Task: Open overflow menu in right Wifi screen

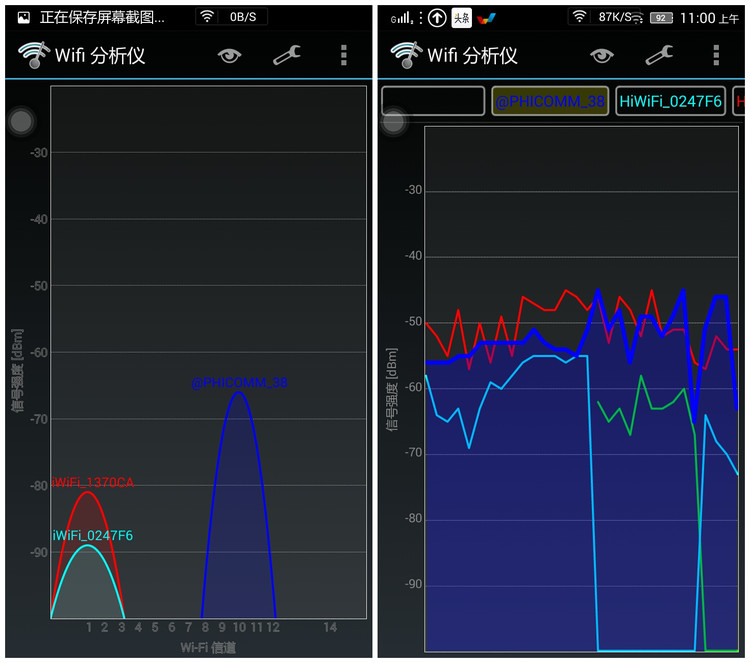Action: pyautogui.click(x=716, y=55)
